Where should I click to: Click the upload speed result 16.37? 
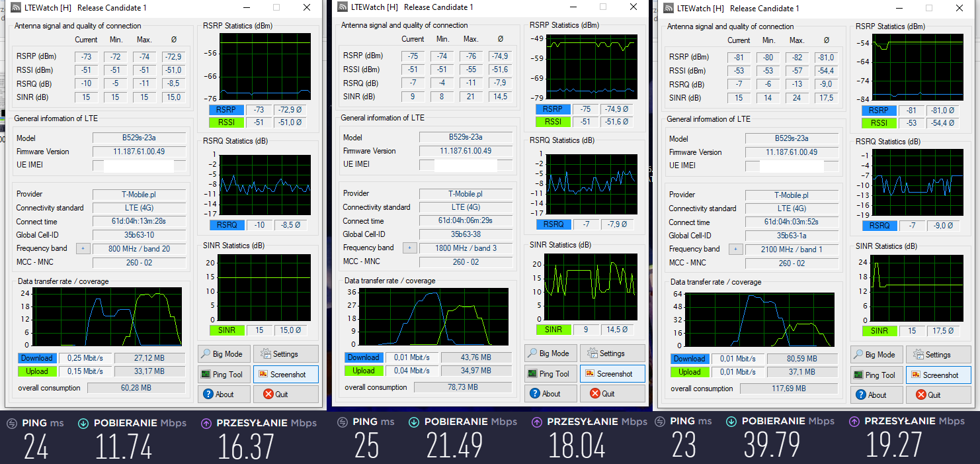tap(246, 447)
